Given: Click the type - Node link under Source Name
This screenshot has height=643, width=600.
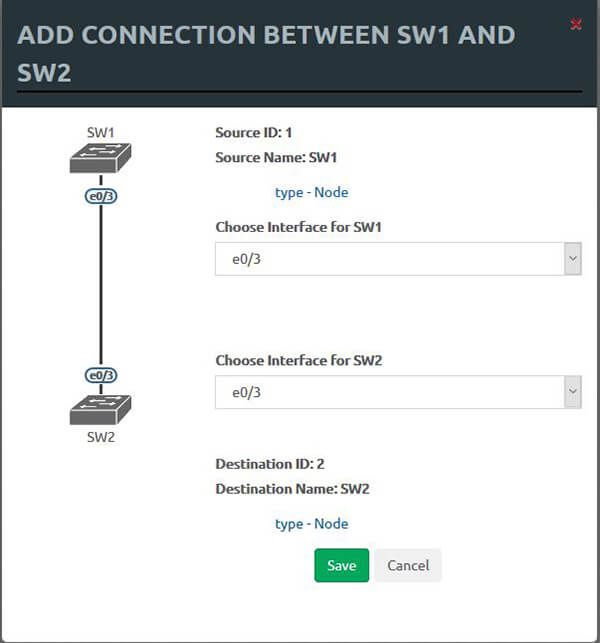Looking at the screenshot, I should coord(311,192).
